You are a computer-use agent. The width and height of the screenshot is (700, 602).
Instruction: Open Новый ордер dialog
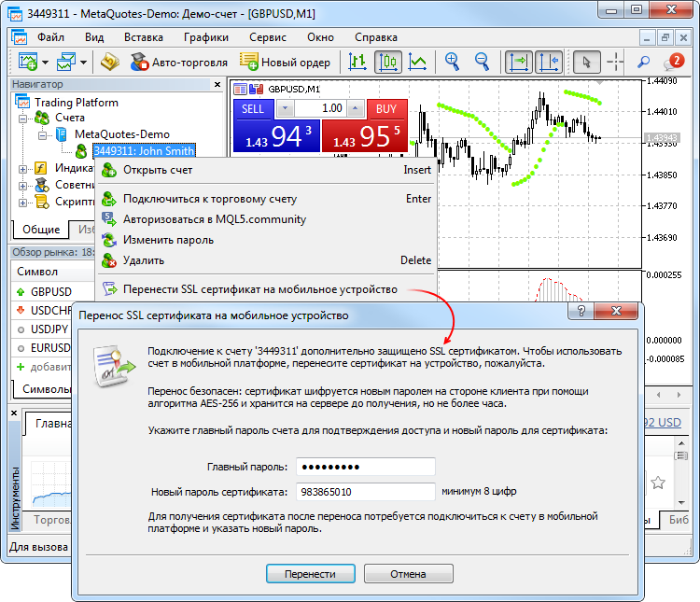coord(285,63)
